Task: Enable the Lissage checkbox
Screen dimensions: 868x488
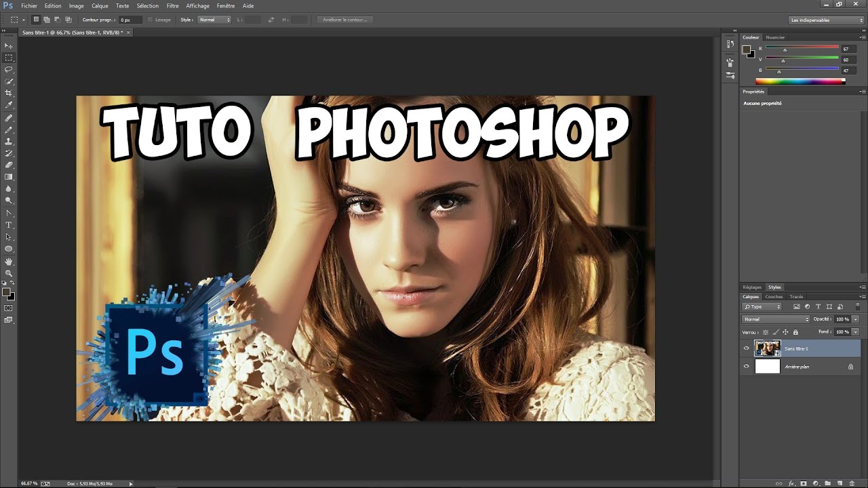Action: pyautogui.click(x=151, y=20)
